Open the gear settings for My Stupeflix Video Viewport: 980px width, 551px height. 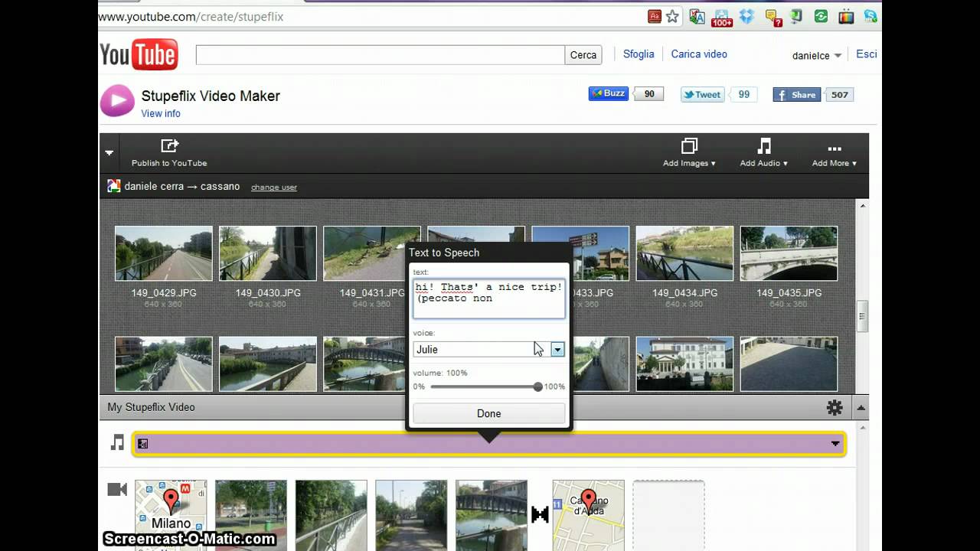(835, 408)
